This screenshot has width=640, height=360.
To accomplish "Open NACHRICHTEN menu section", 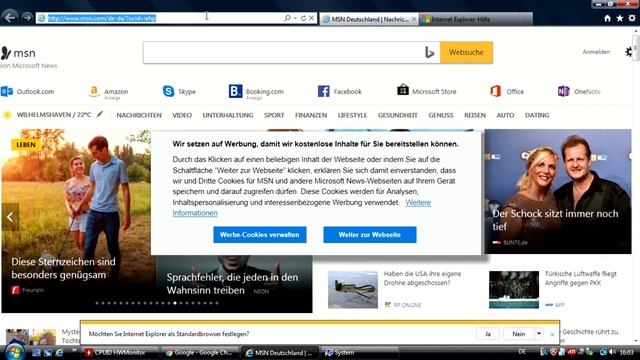I will (x=139, y=115).
